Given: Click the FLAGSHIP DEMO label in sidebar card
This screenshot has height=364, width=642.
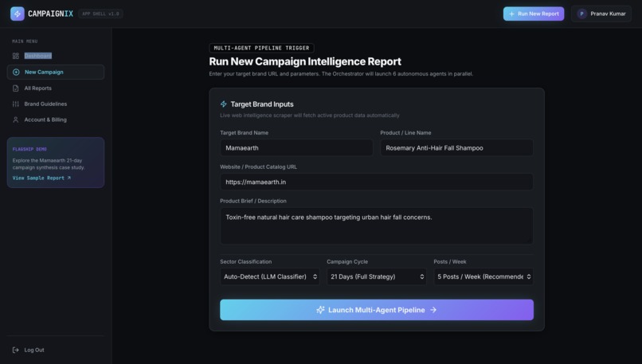Looking at the screenshot, I should click(x=29, y=149).
